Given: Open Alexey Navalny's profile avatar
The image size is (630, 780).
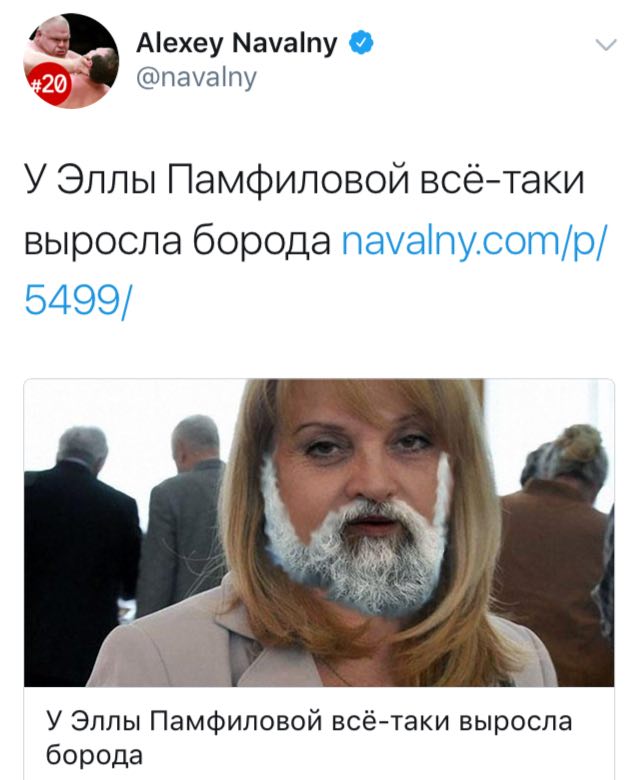Looking at the screenshot, I should [x=71, y=60].
